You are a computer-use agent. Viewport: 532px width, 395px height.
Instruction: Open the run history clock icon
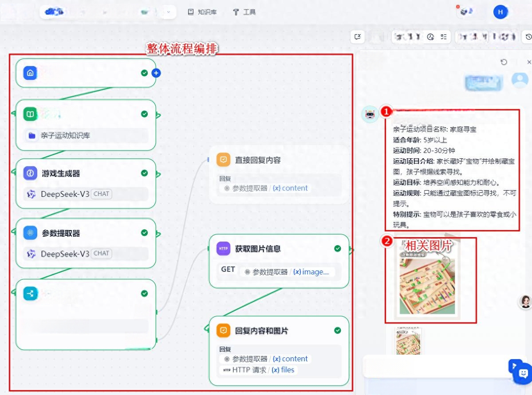(430, 37)
